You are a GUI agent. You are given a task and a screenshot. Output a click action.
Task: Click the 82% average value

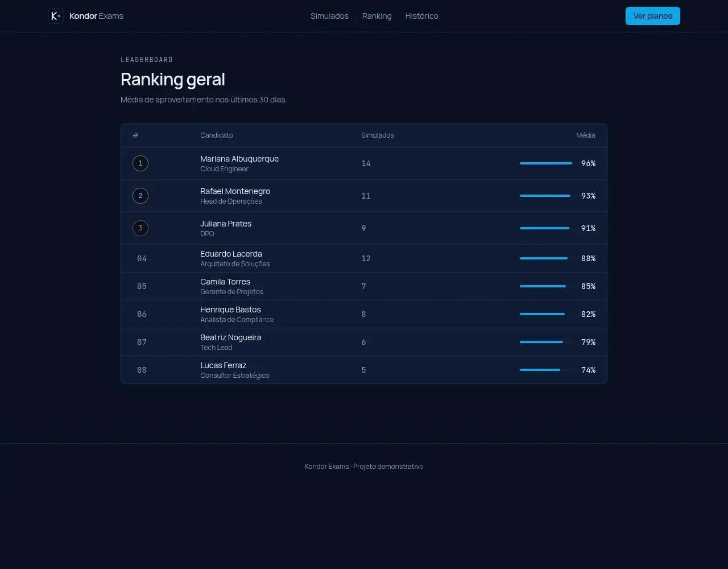(588, 314)
